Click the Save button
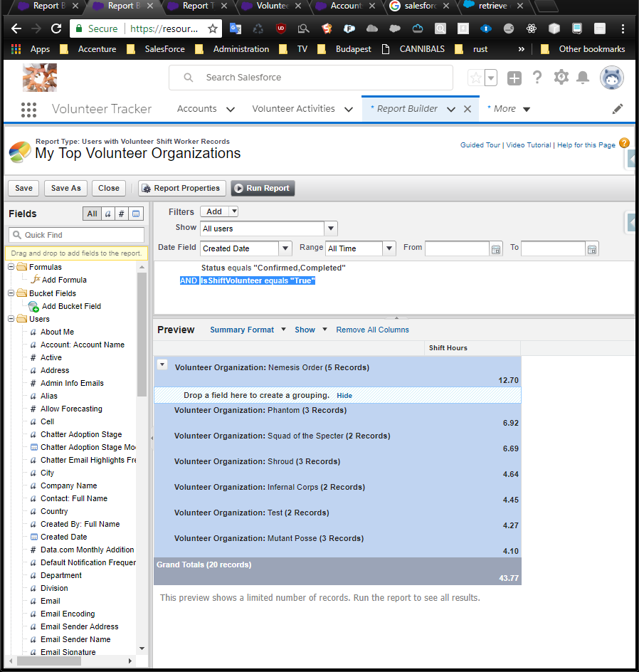639x672 pixels. click(23, 188)
